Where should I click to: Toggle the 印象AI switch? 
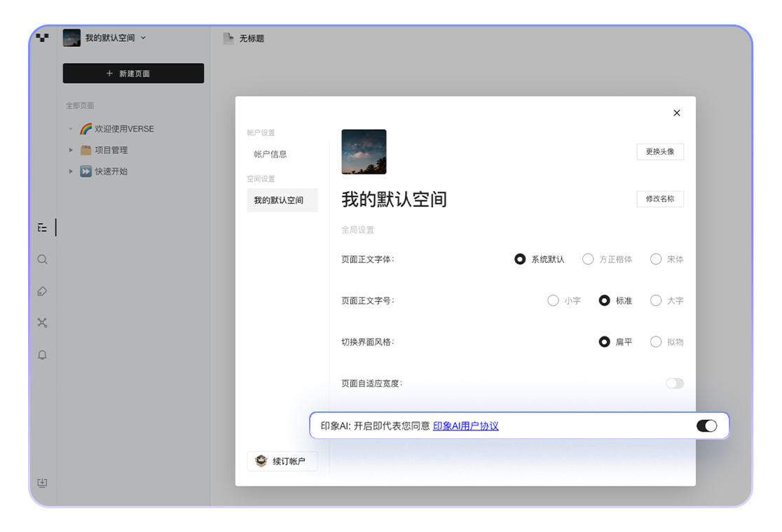[x=706, y=426]
